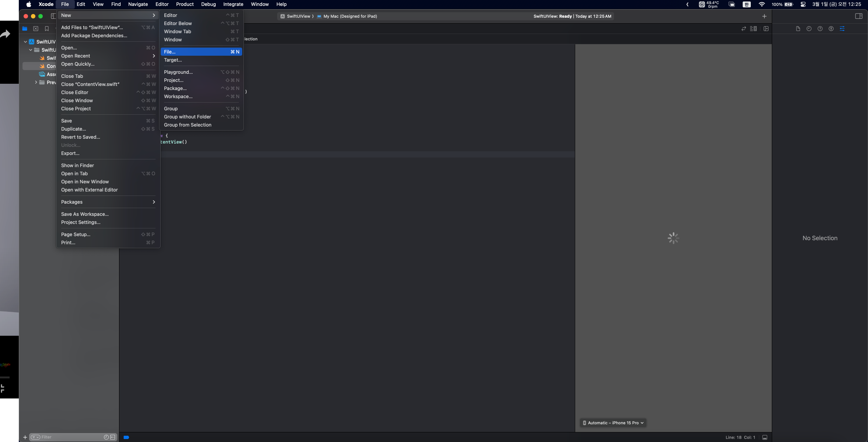Click the Add Editor on Right icon
Viewport: 868px width, 442px height.
click(x=766, y=29)
